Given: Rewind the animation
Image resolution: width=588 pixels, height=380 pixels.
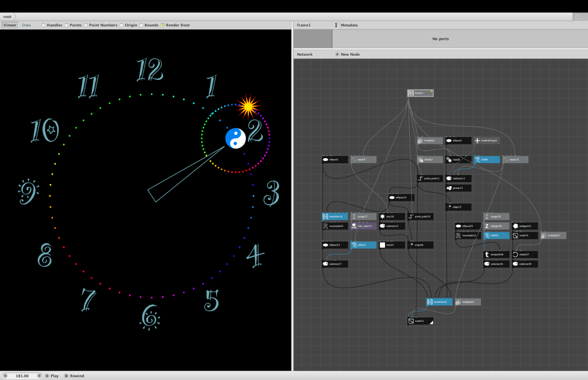Looking at the screenshot, I should click(74, 376).
